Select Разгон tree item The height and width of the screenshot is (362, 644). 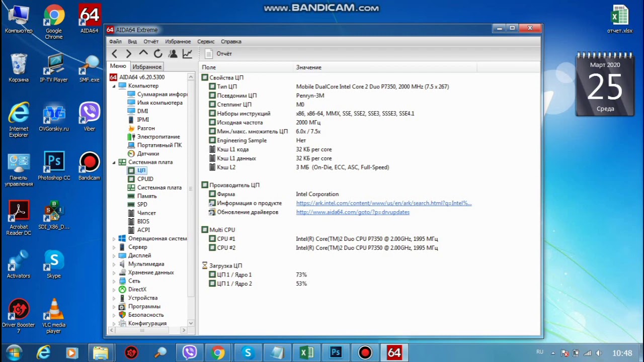click(141, 128)
